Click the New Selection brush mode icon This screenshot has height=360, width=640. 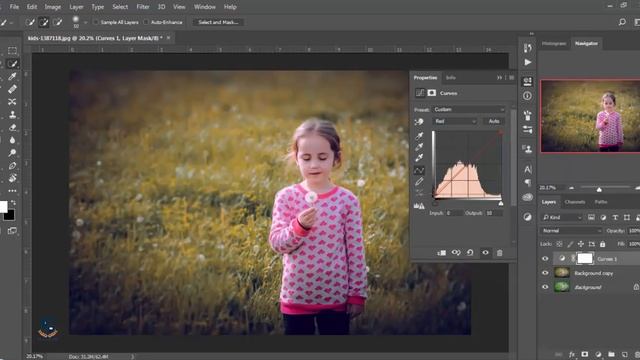pyautogui.click(x=30, y=22)
